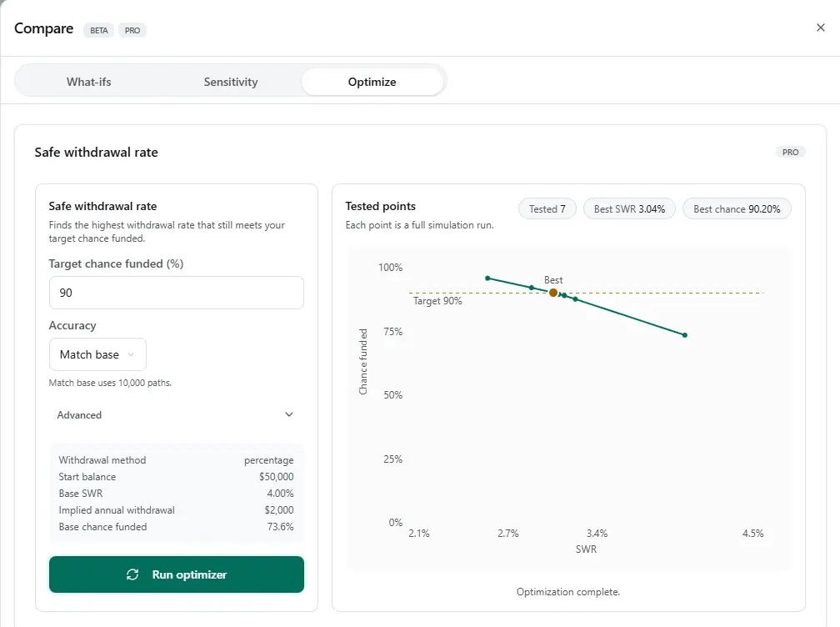Select the Optimize tab

tap(372, 82)
